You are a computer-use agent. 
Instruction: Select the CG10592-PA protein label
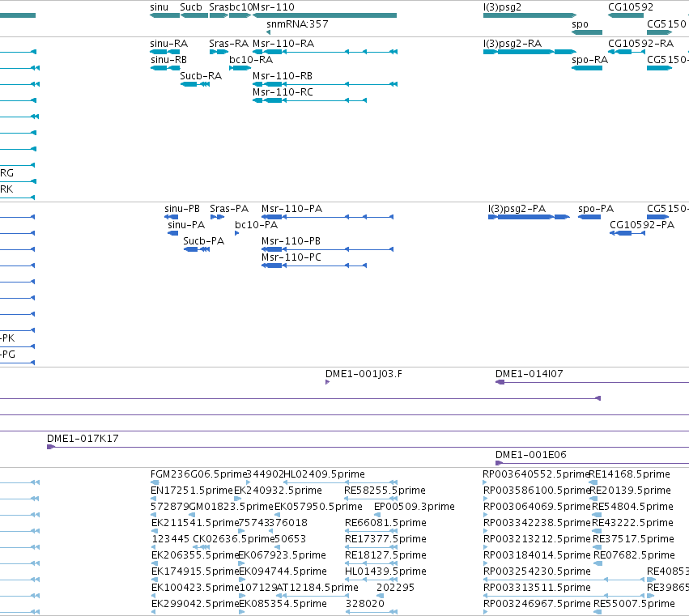642,225
